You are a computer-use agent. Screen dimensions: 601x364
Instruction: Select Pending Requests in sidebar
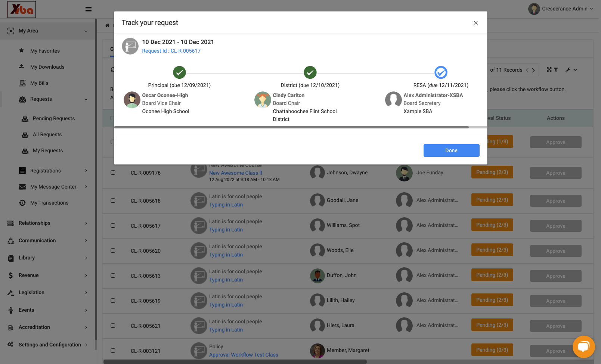pos(54,118)
